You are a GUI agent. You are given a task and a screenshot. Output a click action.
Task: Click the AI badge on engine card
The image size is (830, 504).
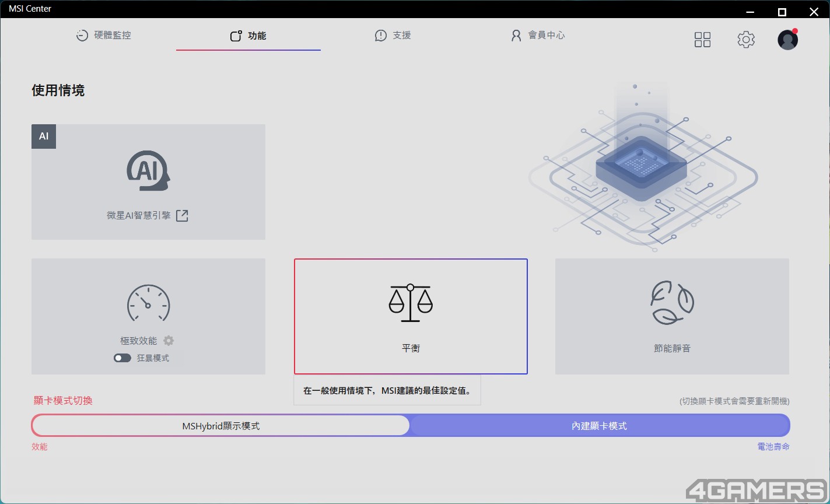click(44, 136)
